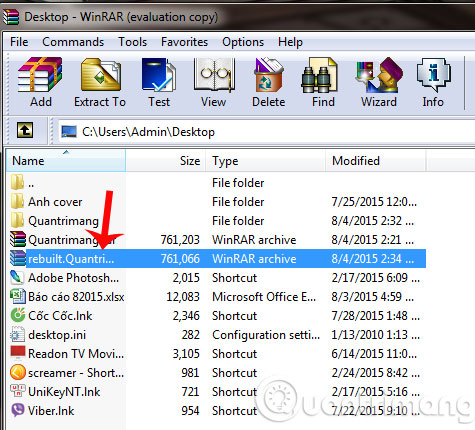Launch the Wizard toolbar icon
This screenshot has height=430, width=475.
click(379, 75)
